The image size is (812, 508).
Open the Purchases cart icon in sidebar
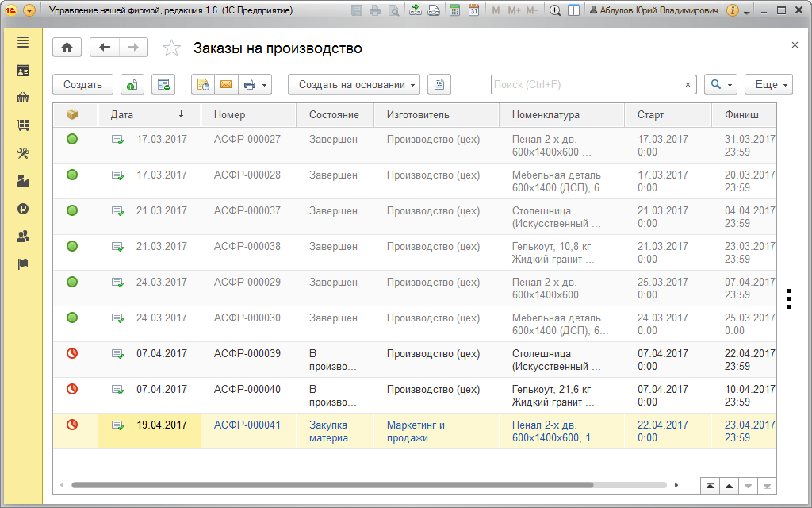point(23,125)
